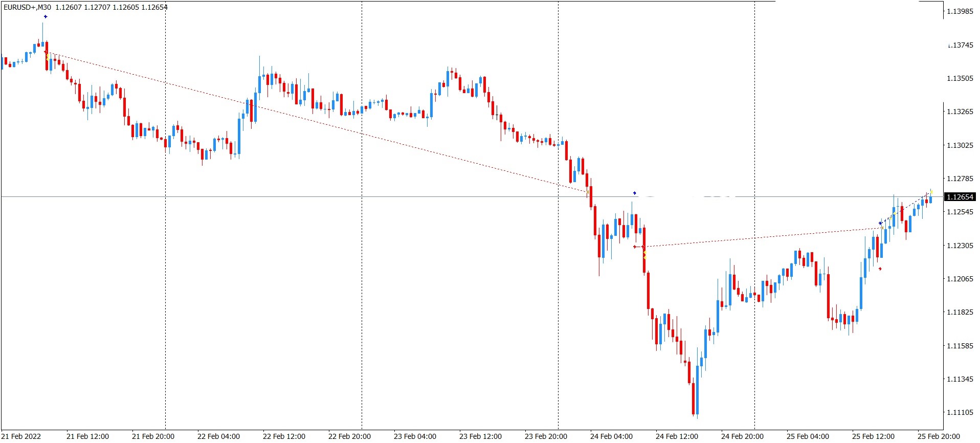Image resolution: width=980 pixels, height=443 pixels.
Task: Select the long descending red dotted trade line
Action: coord(317,122)
